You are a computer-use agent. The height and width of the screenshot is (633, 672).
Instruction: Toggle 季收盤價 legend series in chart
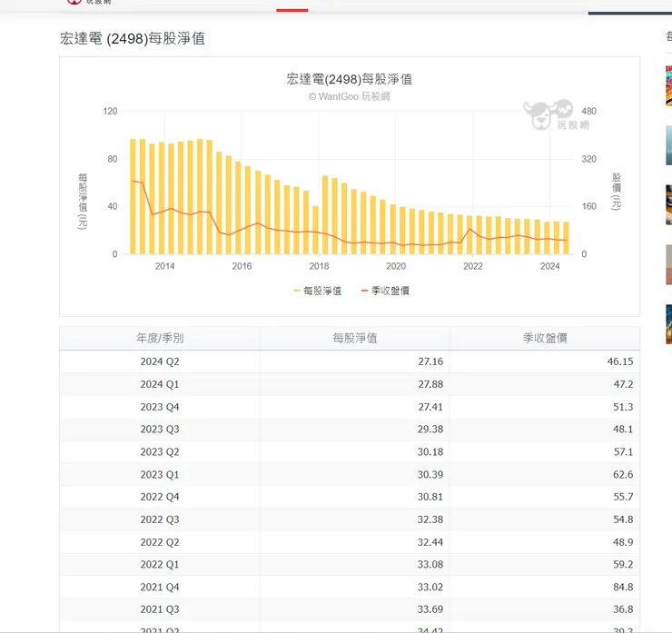pyautogui.click(x=385, y=291)
